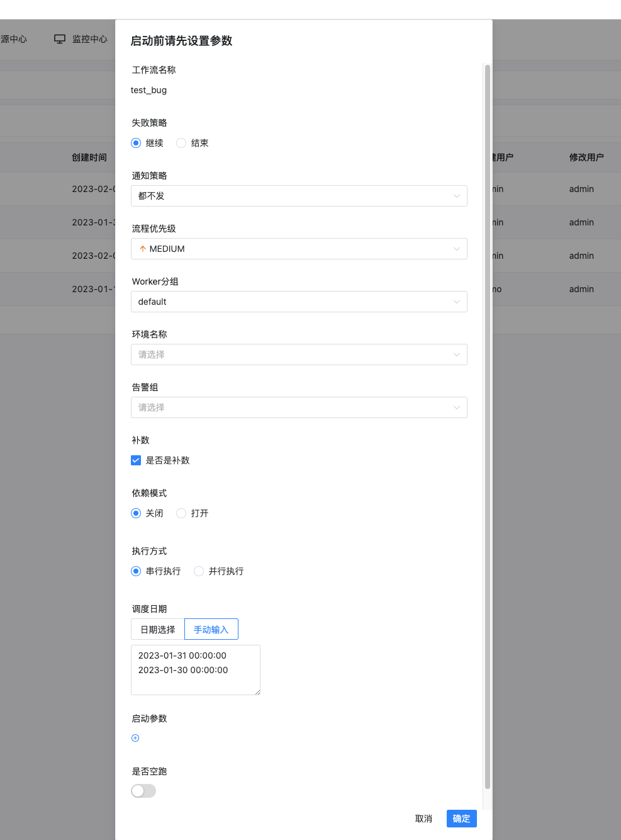Uncheck 是否是补数 checkbox

click(136, 460)
